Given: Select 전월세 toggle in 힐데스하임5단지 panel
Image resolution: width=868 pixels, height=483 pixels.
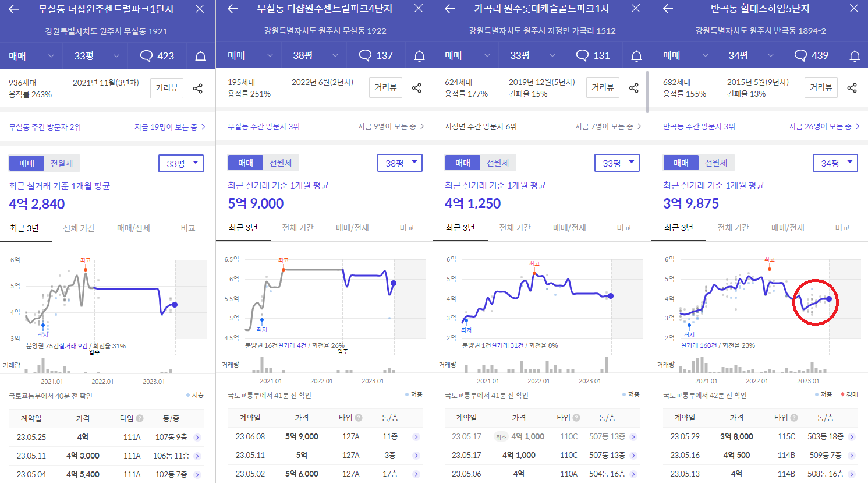Looking at the screenshot, I should pyautogui.click(x=716, y=163).
